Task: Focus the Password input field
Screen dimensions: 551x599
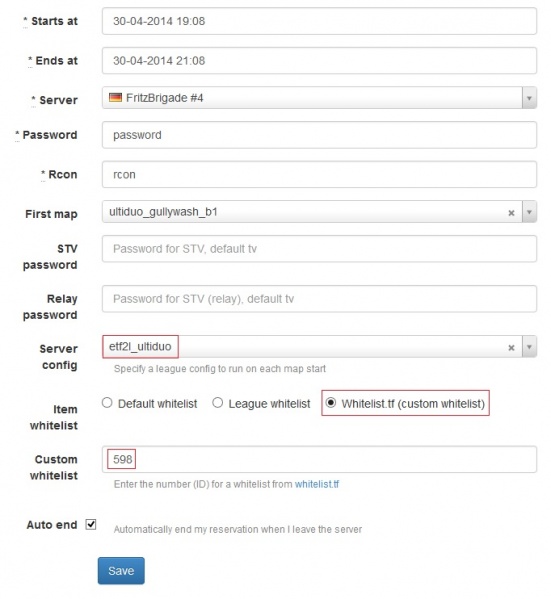Action: 319,135
